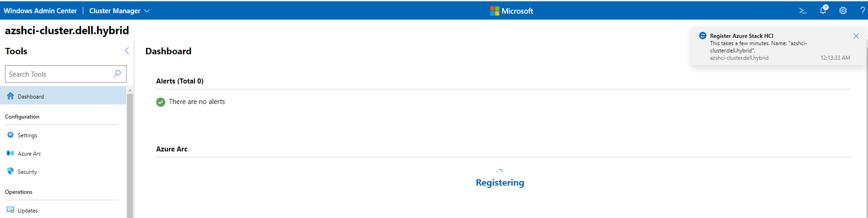The height and width of the screenshot is (218, 868).
Task: Open the settings gear in header
Action: tap(843, 10)
